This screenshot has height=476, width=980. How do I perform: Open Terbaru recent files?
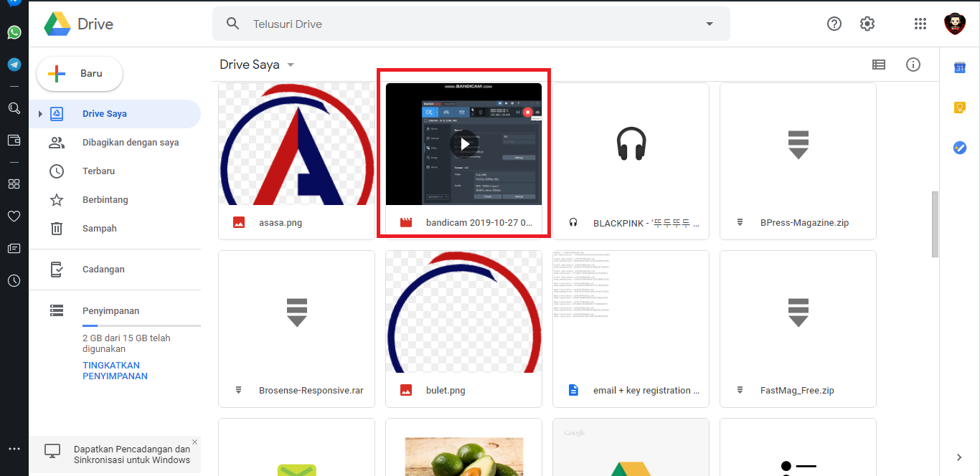(x=115, y=171)
